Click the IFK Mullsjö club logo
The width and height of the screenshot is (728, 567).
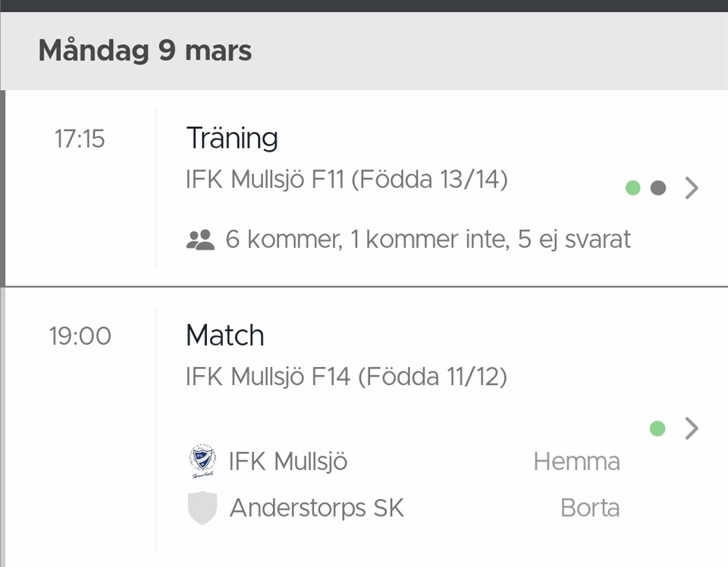pyautogui.click(x=202, y=462)
